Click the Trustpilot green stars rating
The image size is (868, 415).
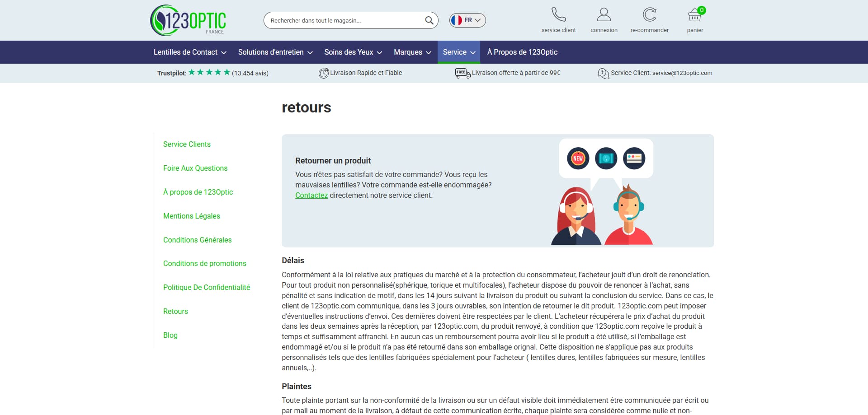pyautogui.click(x=209, y=72)
